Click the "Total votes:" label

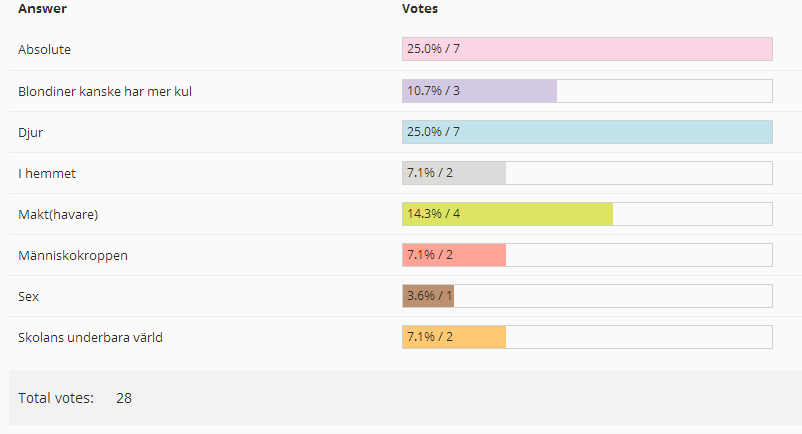[x=56, y=398]
